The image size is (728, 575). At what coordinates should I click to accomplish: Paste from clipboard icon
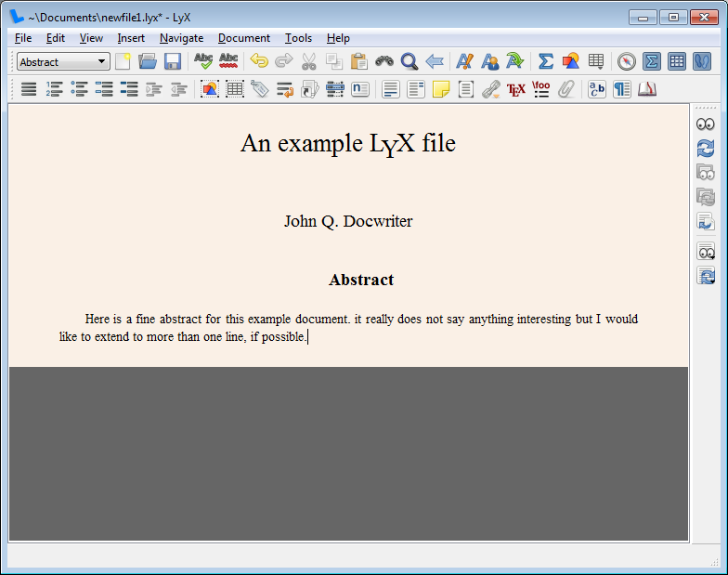click(358, 61)
